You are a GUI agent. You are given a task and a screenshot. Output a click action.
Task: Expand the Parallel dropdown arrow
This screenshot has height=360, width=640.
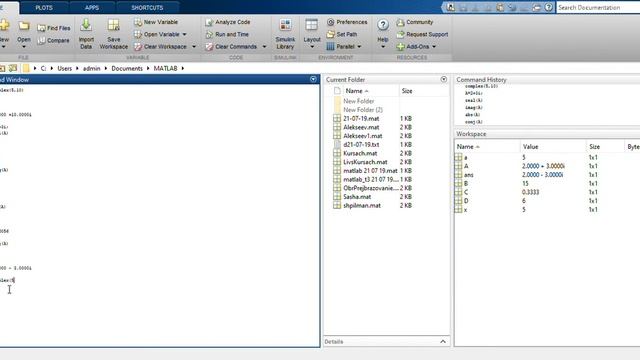359,47
